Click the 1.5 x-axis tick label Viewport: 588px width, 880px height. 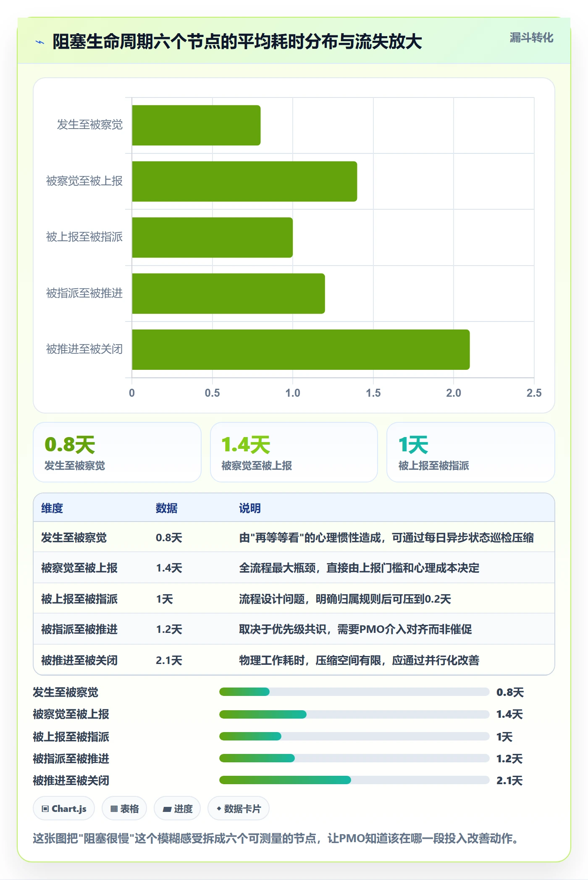(x=373, y=393)
